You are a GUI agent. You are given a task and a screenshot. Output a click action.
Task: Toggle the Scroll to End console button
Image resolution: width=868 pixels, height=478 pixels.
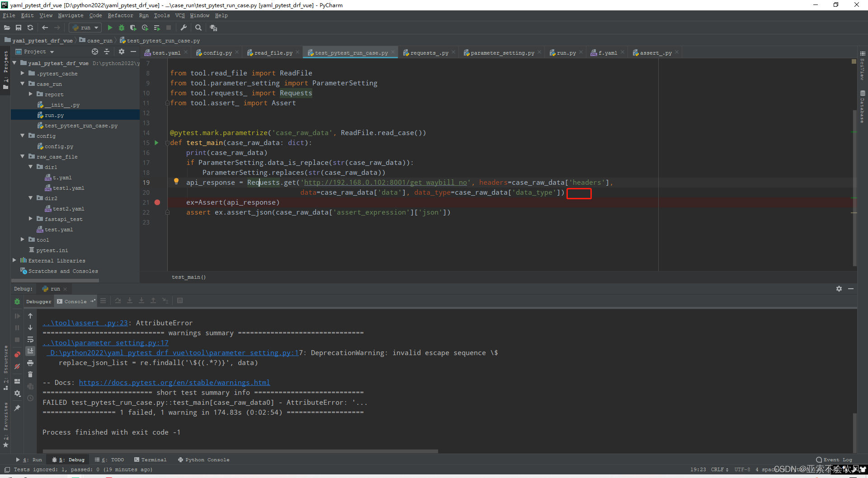click(x=30, y=351)
